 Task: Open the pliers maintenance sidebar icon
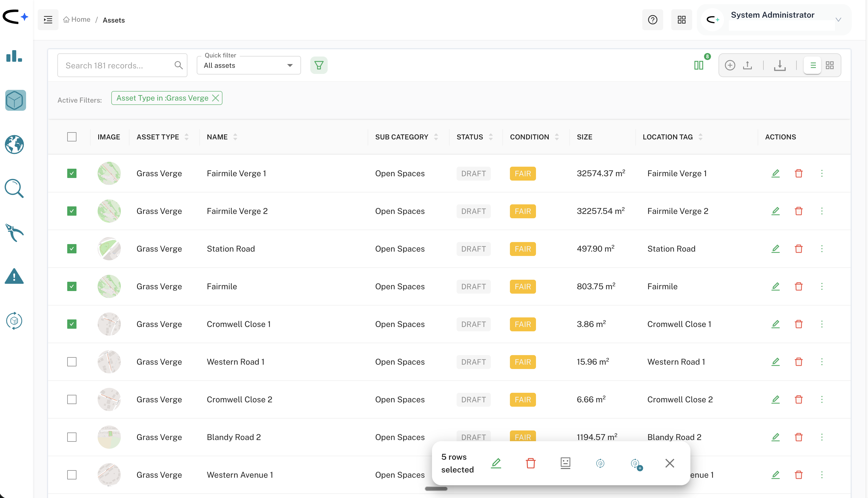click(14, 232)
